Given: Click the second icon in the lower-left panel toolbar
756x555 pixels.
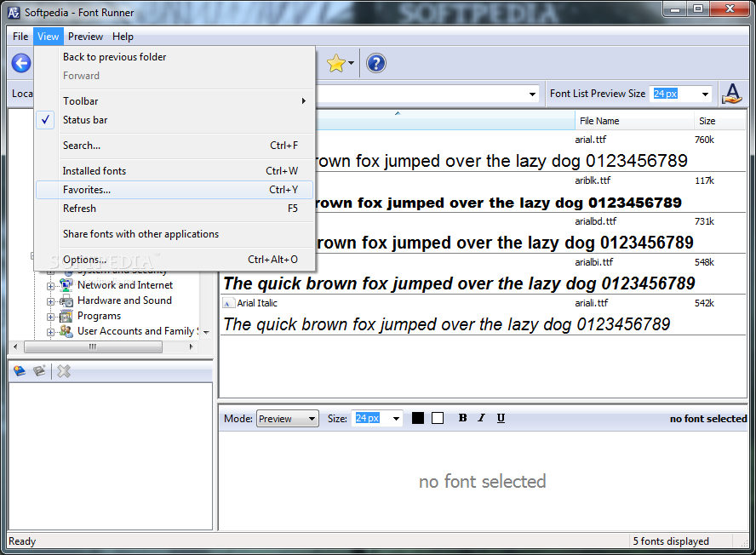Looking at the screenshot, I should pos(39,371).
